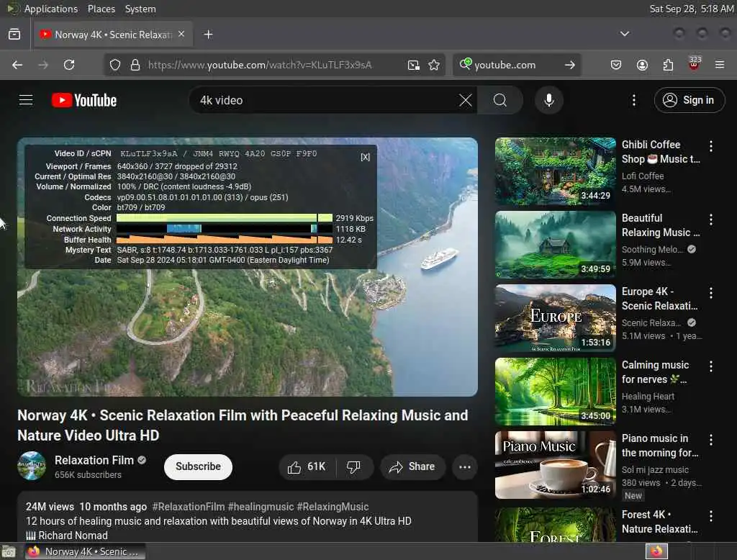
Task: Open the System menu
Action: pyautogui.click(x=140, y=9)
